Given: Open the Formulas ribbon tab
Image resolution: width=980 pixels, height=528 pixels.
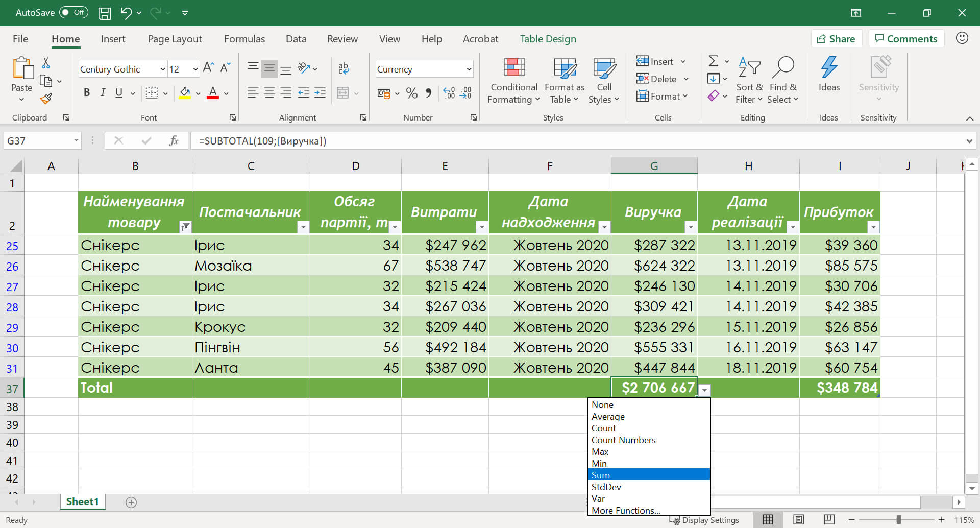Looking at the screenshot, I should [x=244, y=39].
